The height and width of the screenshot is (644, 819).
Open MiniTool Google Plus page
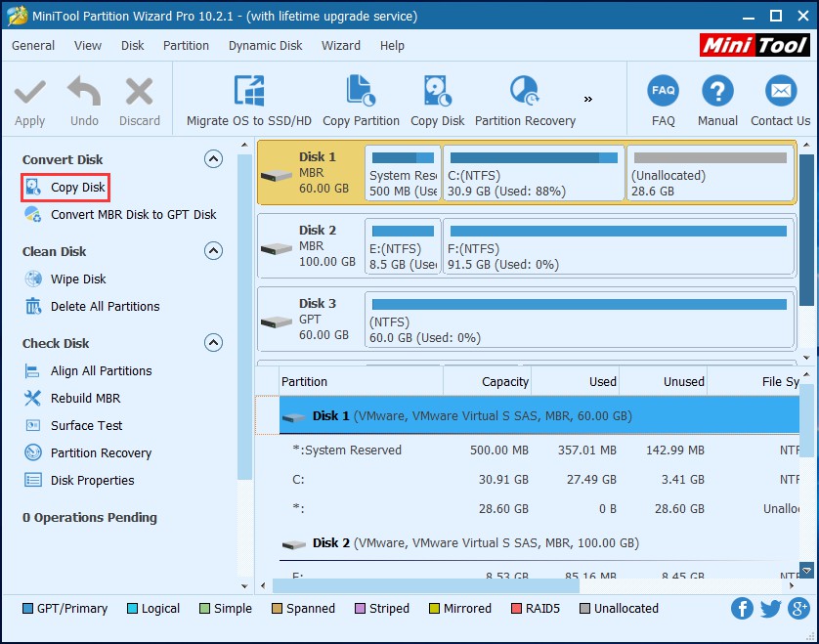click(799, 609)
